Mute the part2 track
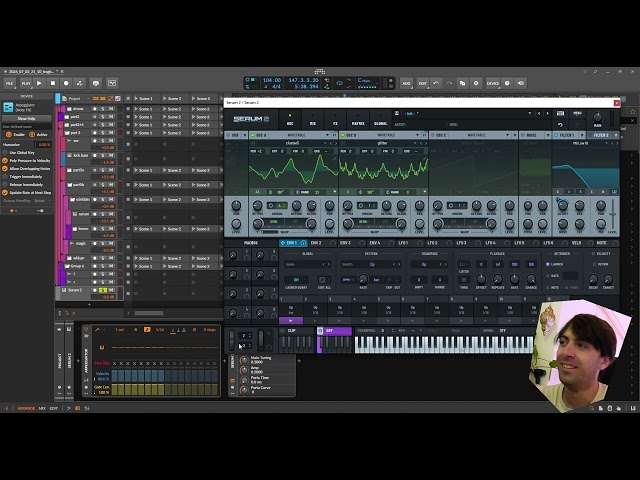 tap(111, 117)
